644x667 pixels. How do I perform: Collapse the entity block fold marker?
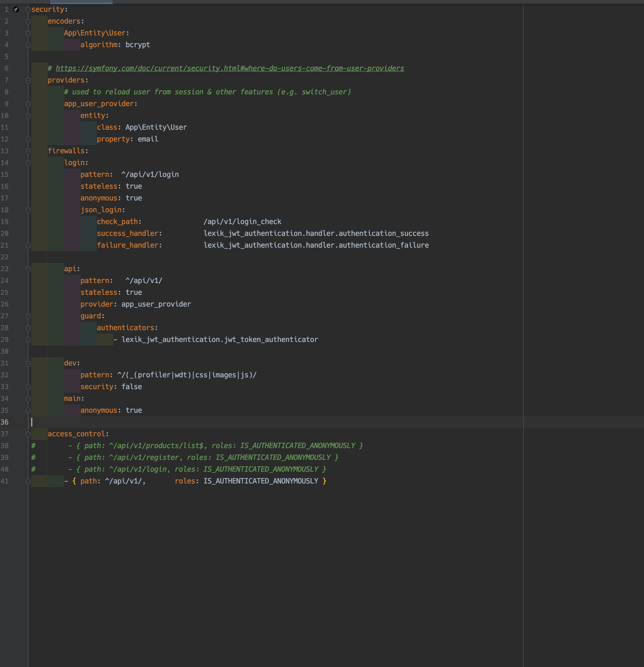click(x=28, y=116)
